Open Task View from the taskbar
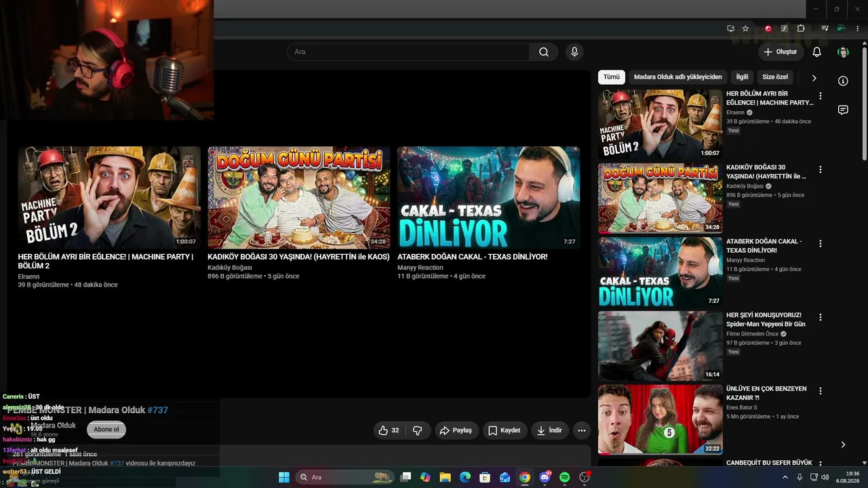Screen dimensions: 868x488 [406, 477]
